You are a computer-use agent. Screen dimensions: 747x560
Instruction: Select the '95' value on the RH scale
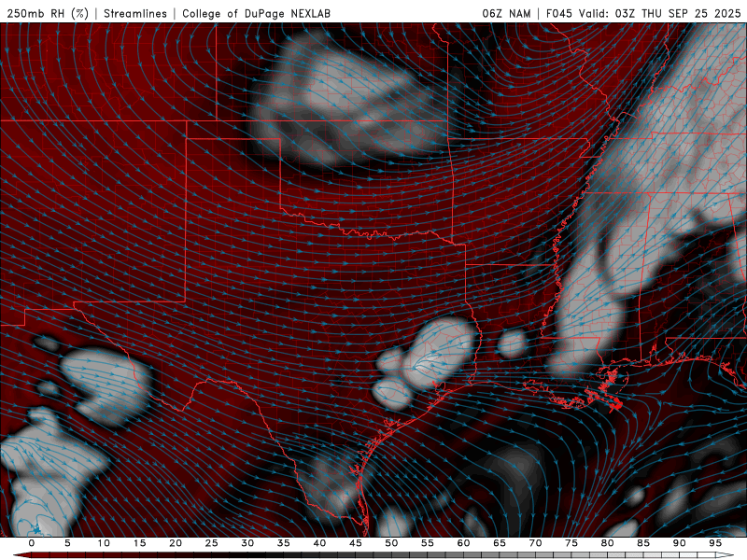click(x=715, y=543)
